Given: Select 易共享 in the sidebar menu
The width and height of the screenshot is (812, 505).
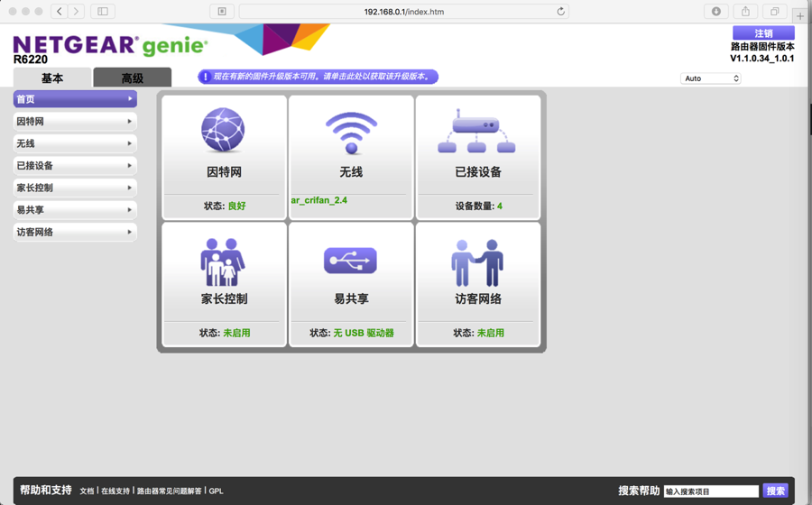Looking at the screenshot, I should tap(75, 209).
